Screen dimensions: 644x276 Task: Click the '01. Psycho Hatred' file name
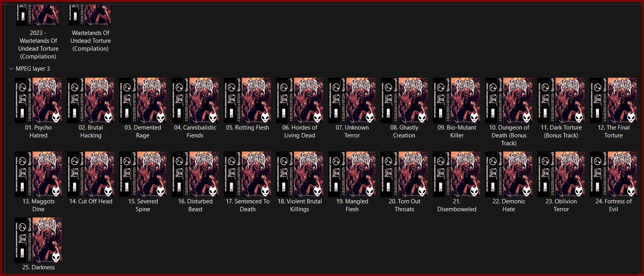click(38, 132)
